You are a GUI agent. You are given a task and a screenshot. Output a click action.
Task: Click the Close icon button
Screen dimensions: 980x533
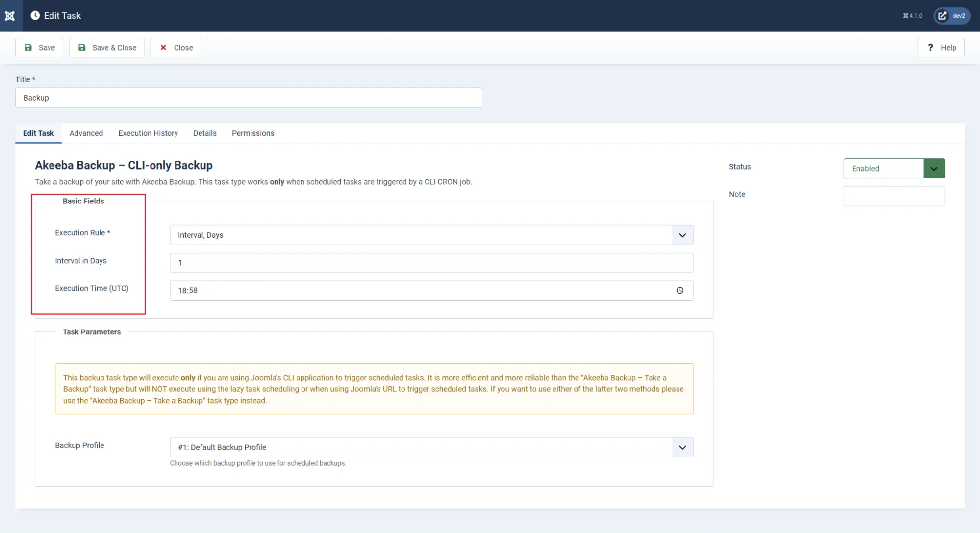click(163, 47)
